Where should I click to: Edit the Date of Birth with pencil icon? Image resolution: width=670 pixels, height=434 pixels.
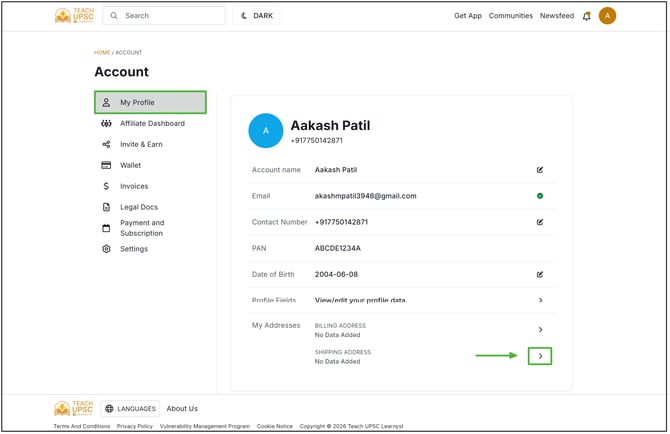click(x=541, y=275)
